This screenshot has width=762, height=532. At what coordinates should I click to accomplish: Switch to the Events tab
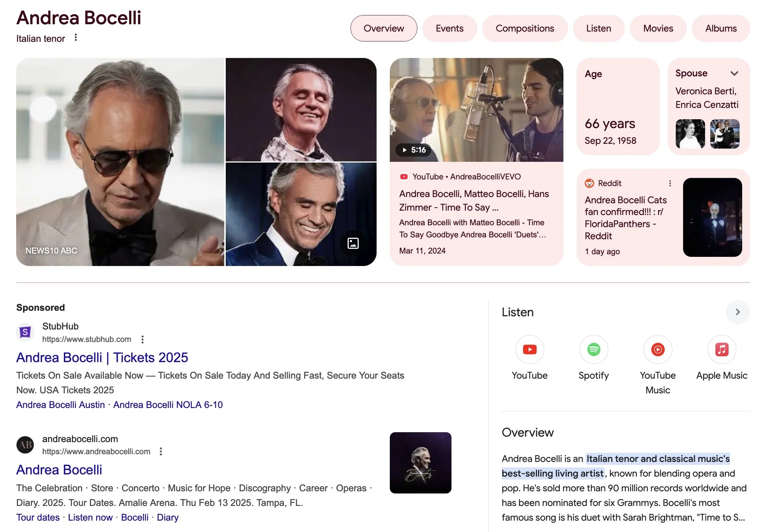point(449,28)
